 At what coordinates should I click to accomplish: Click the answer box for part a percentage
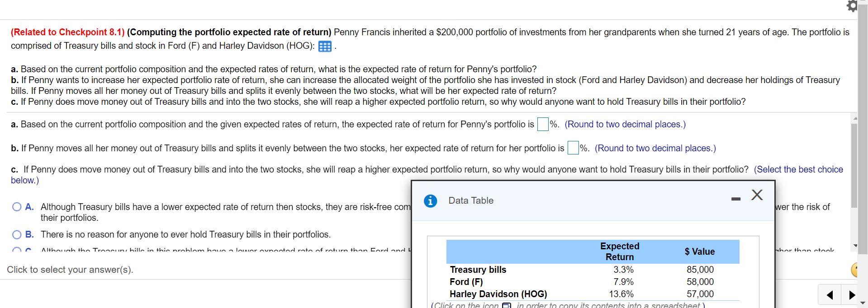coord(542,124)
